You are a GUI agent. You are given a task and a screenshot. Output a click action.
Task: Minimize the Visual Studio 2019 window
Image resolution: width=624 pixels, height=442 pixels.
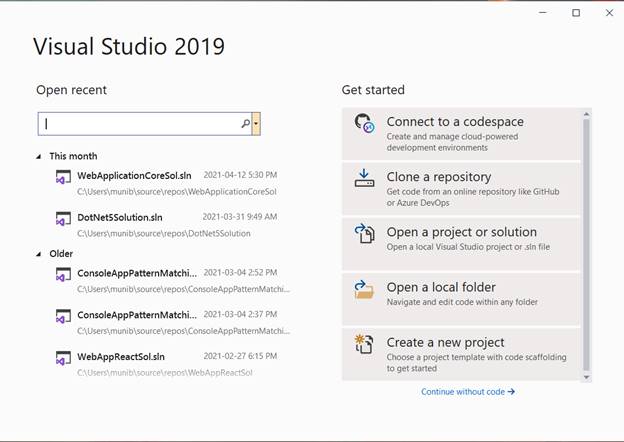click(x=542, y=13)
